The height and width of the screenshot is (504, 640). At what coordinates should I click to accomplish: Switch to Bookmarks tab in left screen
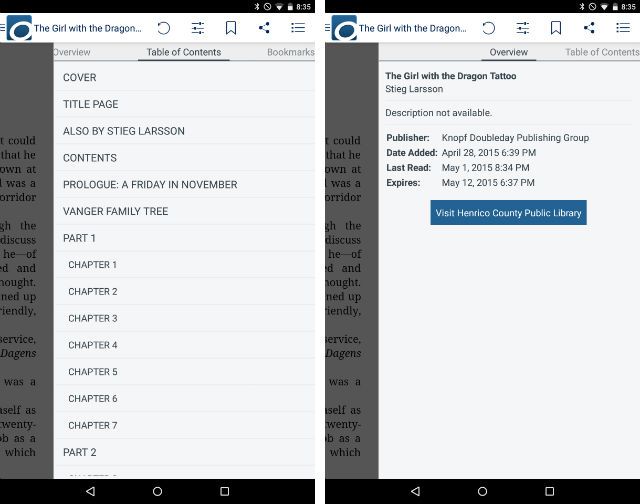tap(291, 52)
